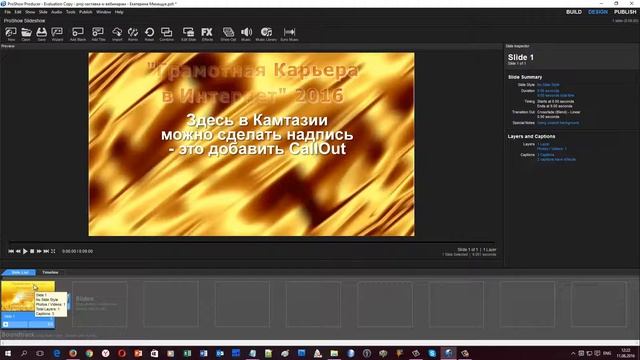Viewport: 640px width, 360px height.
Task: Click the Save show toolbar icon
Action: (42, 33)
